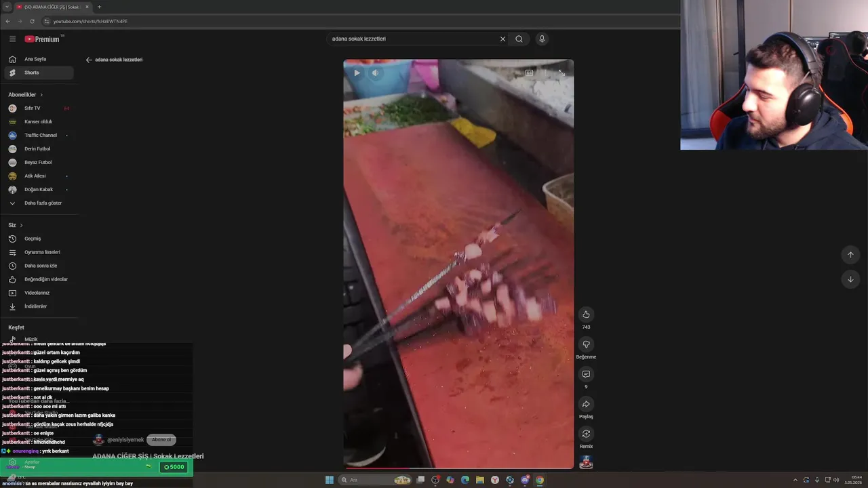Show hidden system tray icons

795,480
